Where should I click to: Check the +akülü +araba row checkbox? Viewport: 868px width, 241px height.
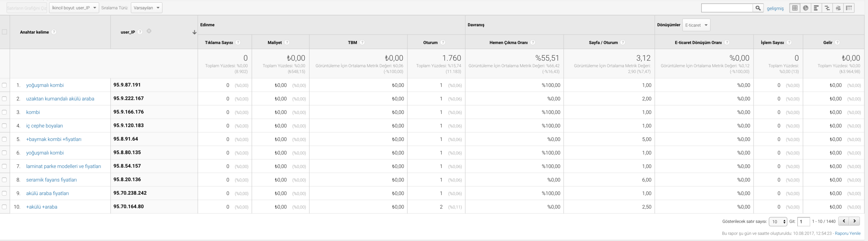tap(4, 207)
